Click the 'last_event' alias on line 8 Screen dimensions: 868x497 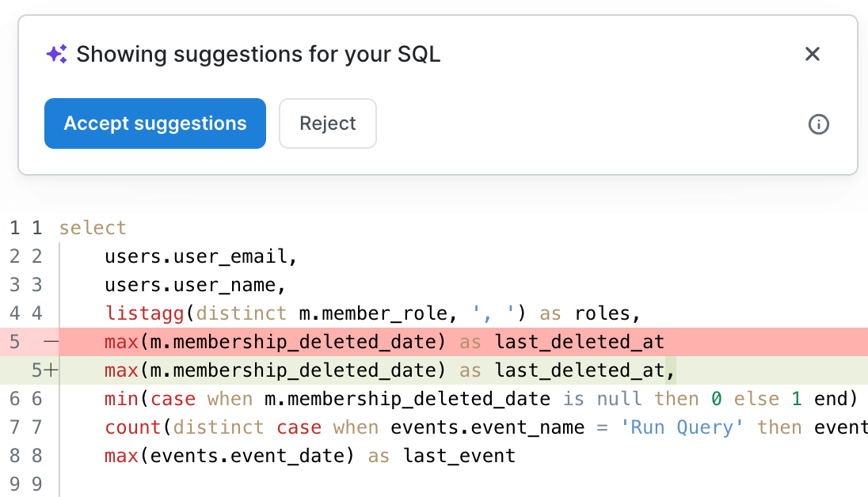(x=459, y=456)
